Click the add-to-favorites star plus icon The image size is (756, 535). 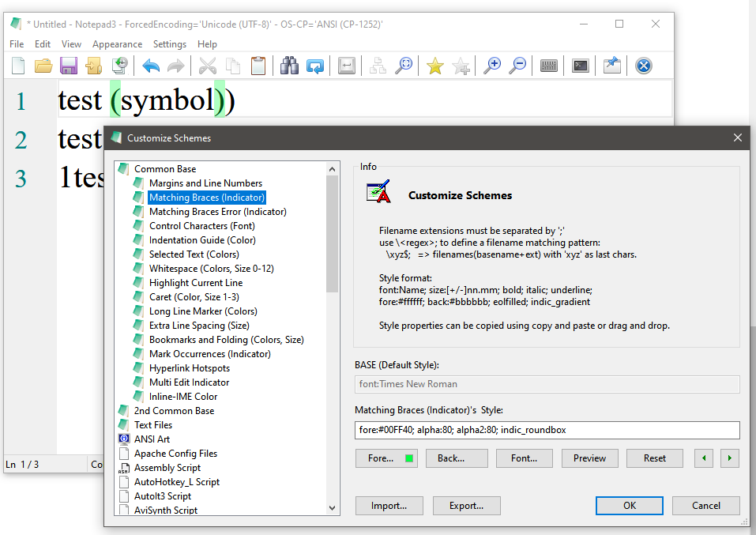click(461, 66)
